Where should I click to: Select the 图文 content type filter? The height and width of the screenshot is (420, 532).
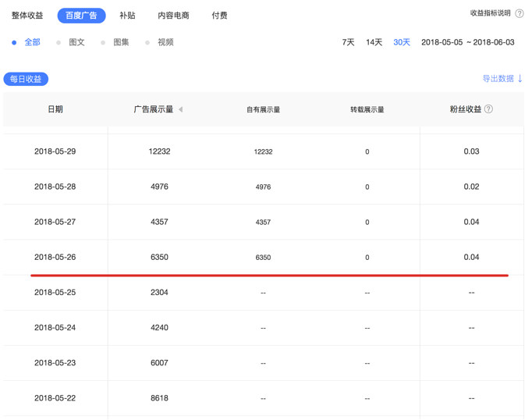[x=76, y=42]
